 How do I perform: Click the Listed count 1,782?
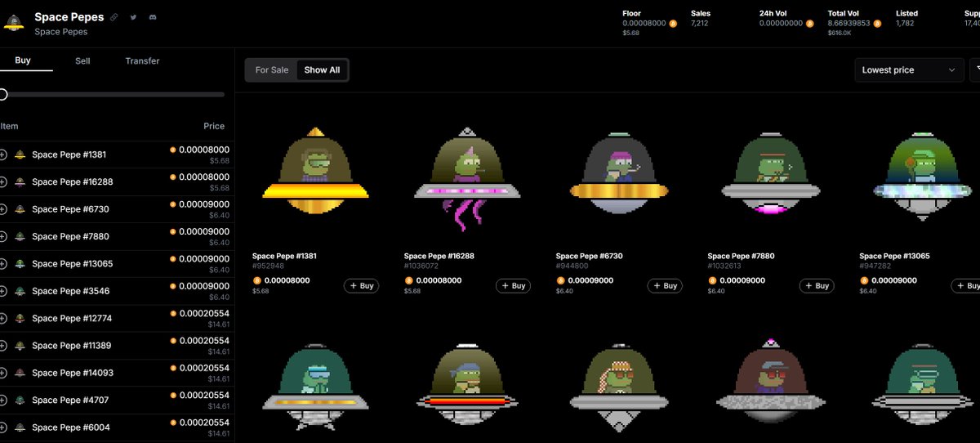905,24
